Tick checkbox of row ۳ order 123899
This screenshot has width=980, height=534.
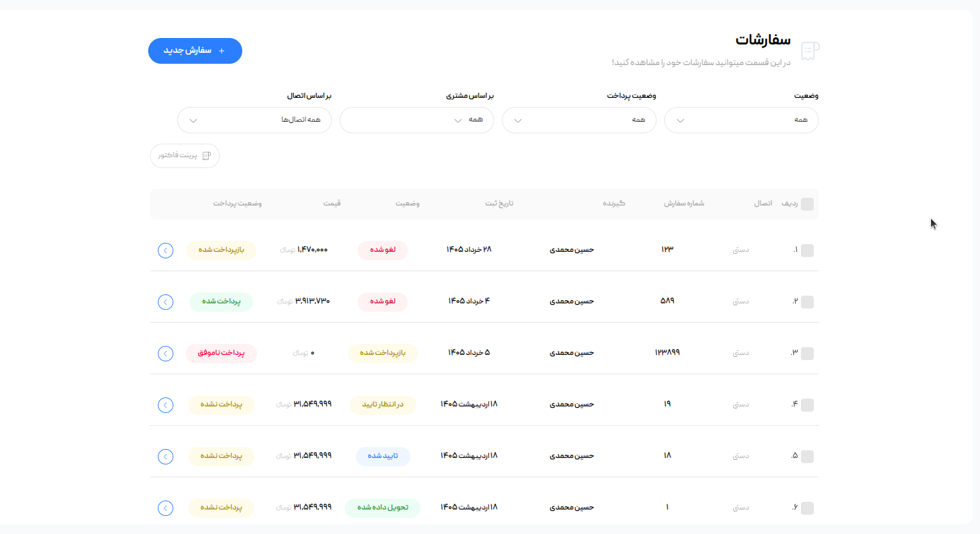click(807, 354)
